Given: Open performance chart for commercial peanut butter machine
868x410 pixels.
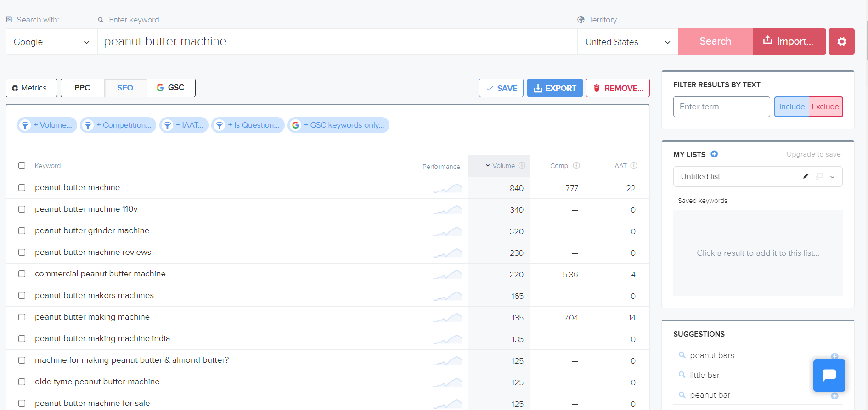Looking at the screenshot, I should click(x=447, y=275).
